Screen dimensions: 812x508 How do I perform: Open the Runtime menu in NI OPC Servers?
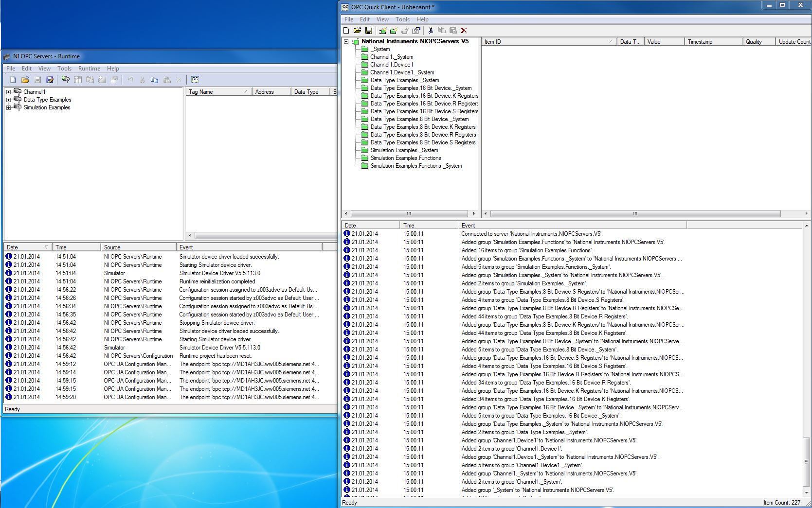click(x=89, y=69)
